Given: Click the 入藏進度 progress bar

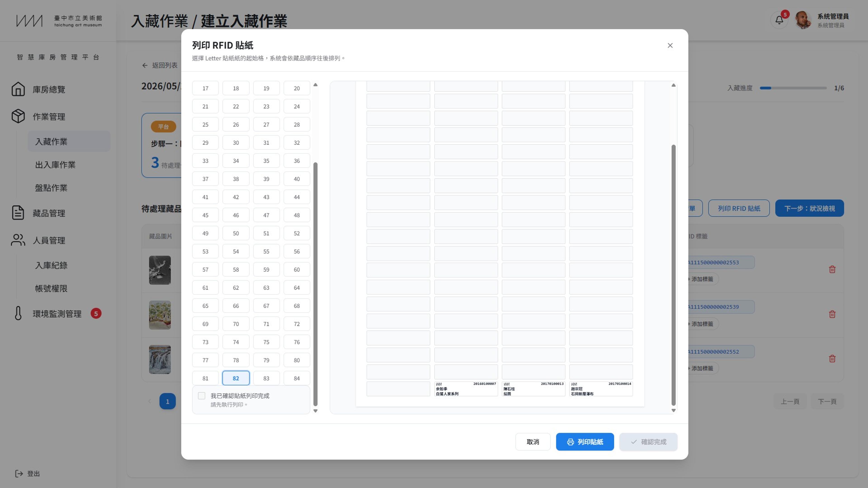Looking at the screenshot, I should pyautogui.click(x=793, y=88).
